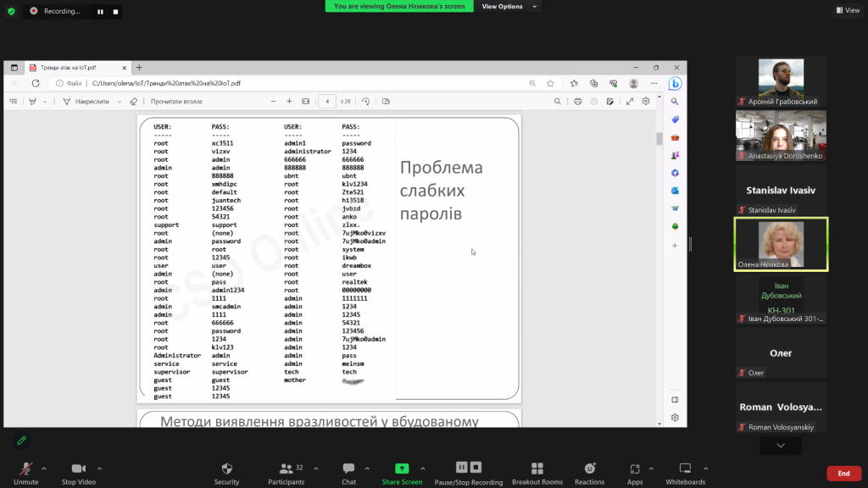
Task: Expand audio options caret next to Unmute
Action: [x=44, y=469]
